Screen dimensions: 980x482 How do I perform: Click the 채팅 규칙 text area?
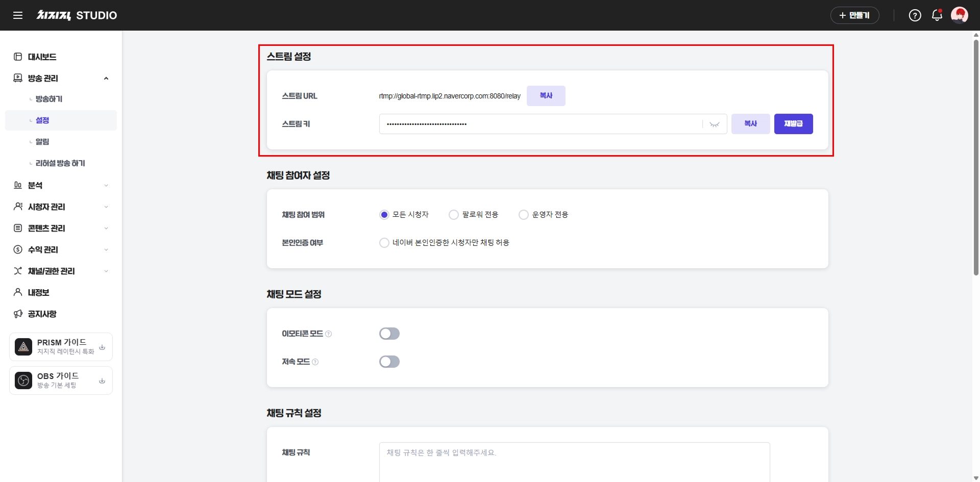click(x=574, y=462)
